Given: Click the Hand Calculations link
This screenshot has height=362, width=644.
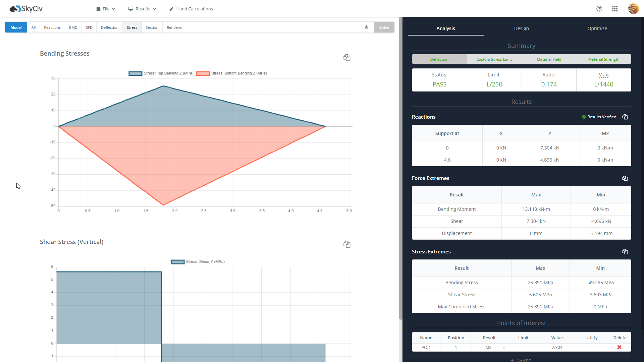Looking at the screenshot, I should [x=191, y=9].
